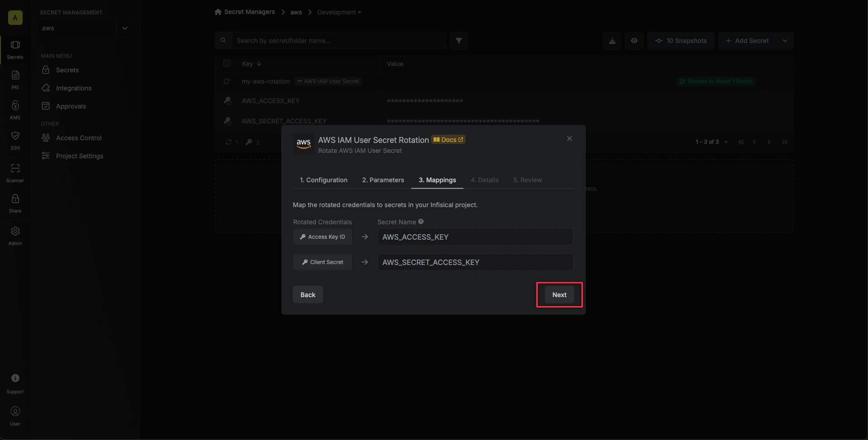868x440 pixels.
Task: Open the secrets filter funnel
Action: 459,41
